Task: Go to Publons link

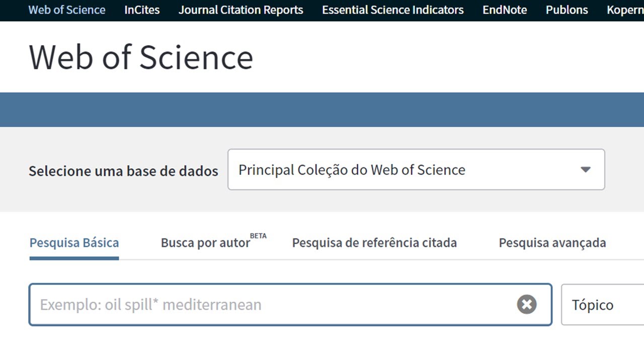Action: (567, 10)
